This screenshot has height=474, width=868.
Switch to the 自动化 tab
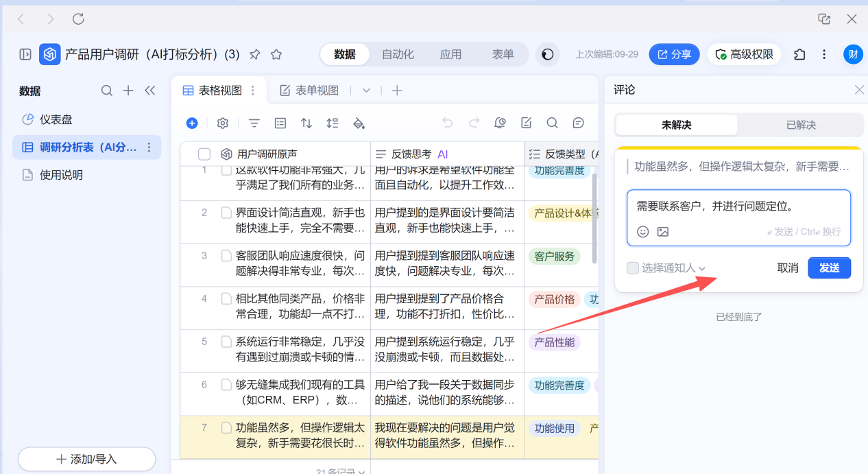click(398, 54)
